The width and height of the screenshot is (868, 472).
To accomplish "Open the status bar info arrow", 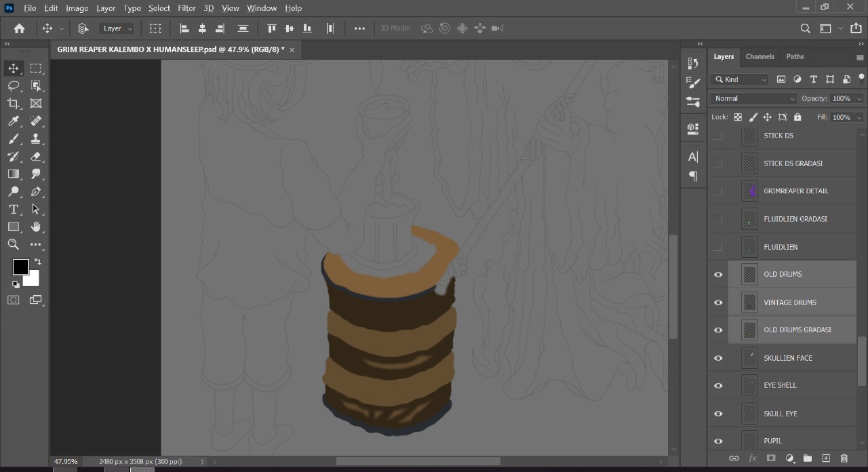I will (202, 462).
